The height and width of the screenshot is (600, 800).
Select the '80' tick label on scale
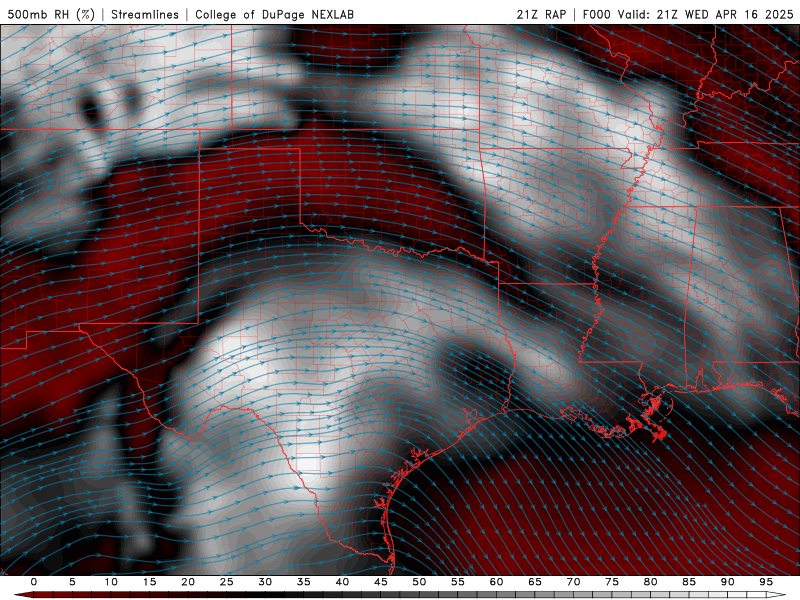point(650,582)
